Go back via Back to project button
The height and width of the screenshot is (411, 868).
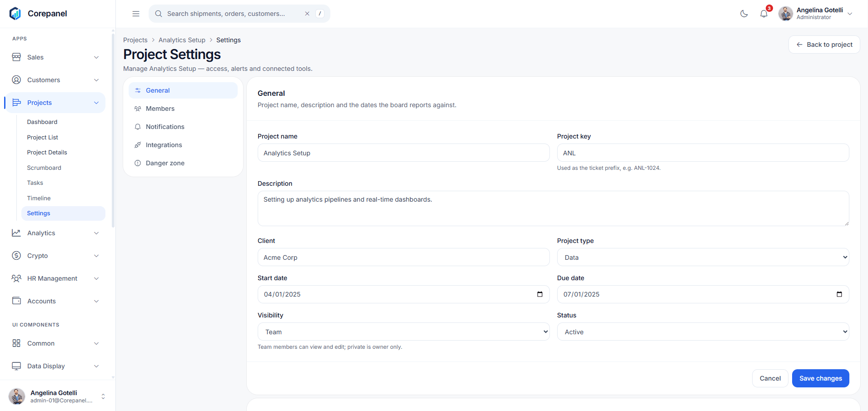[x=824, y=45]
